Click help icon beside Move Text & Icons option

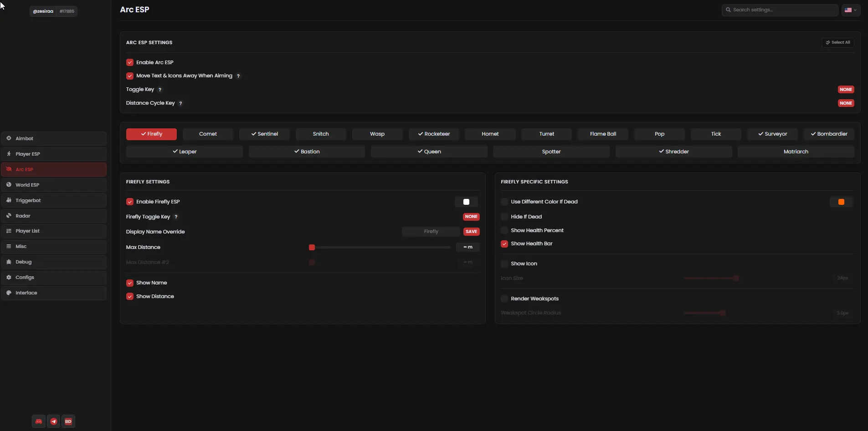(x=238, y=76)
